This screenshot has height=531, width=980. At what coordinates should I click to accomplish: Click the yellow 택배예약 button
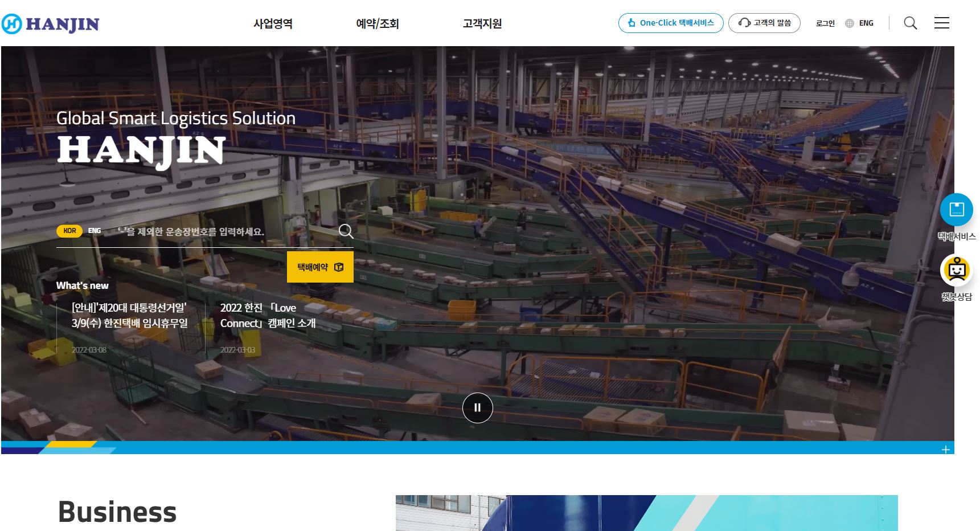point(320,267)
